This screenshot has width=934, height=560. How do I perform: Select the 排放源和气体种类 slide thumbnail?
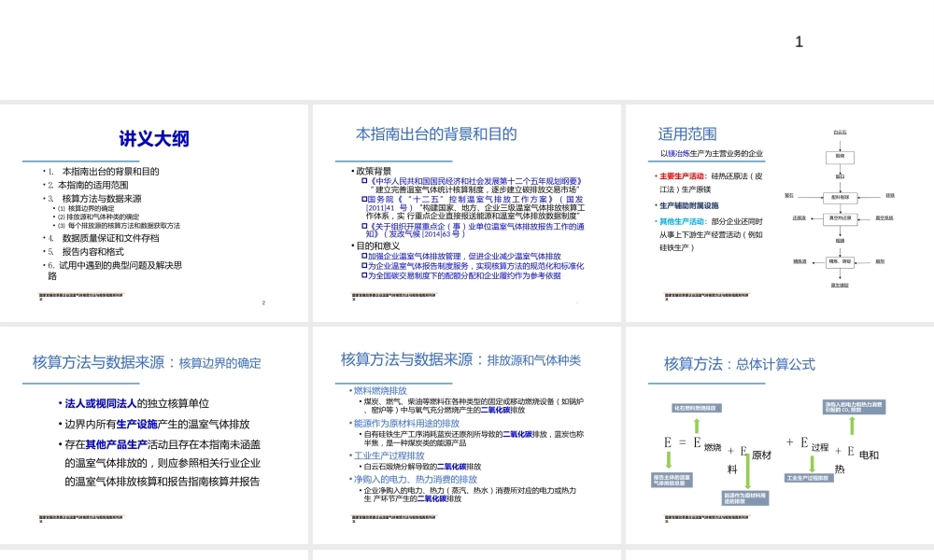coord(466,435)
